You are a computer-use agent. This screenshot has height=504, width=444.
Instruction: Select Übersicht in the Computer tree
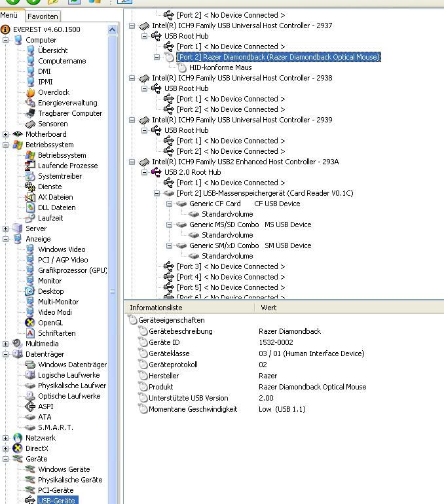53,50
